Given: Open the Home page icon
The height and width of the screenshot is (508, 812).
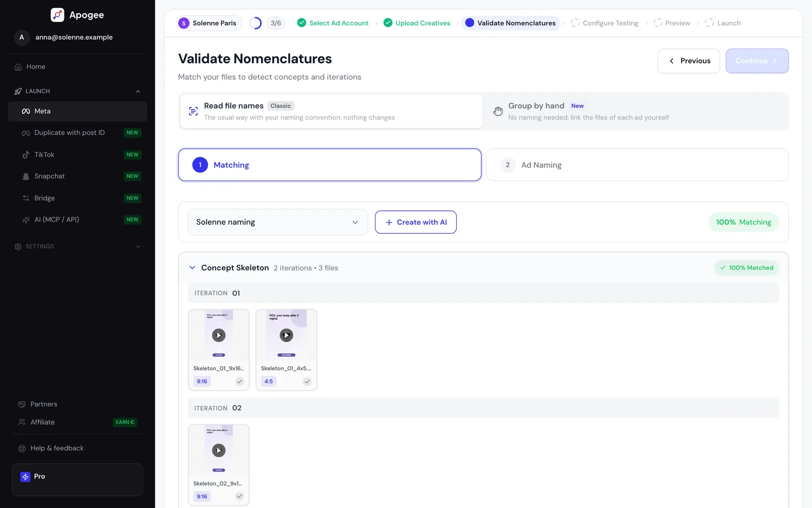Looking at the screenshot, I should 18,67.
